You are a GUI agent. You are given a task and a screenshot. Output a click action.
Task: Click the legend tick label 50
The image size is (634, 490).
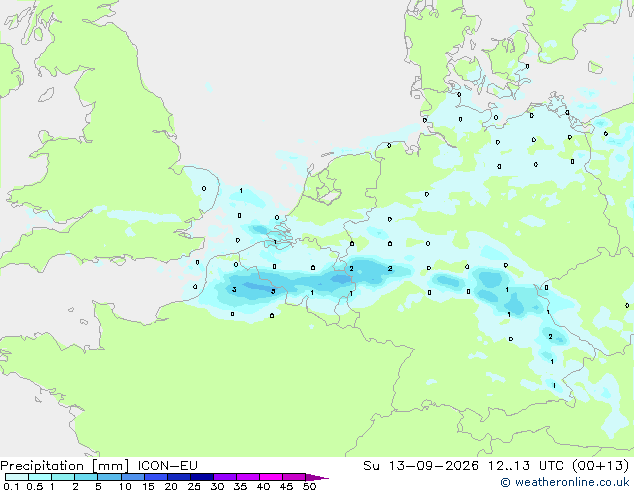pos(310,486)
